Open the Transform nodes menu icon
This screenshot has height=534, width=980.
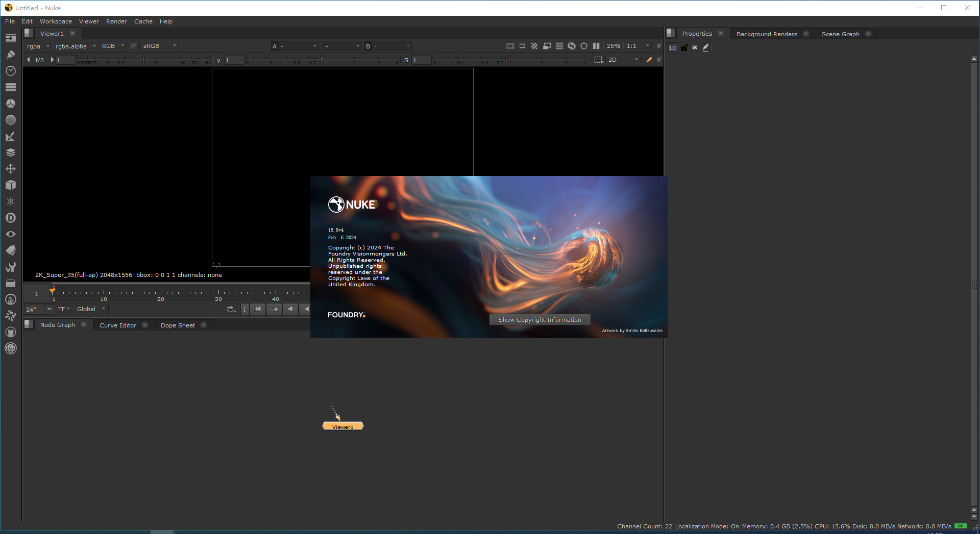tap(10, 169)
